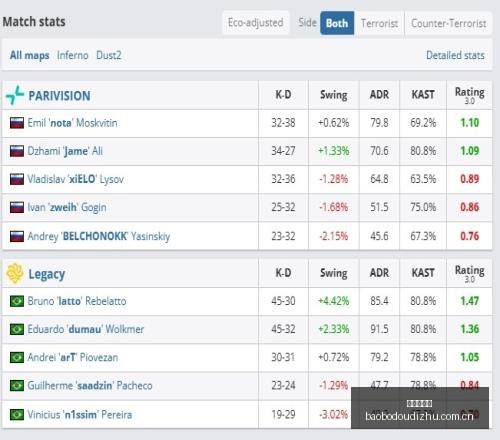Click the Russian flag beside BELCHONOKK
The width and height of the screenshot is (500, 440).
(17, 236)
